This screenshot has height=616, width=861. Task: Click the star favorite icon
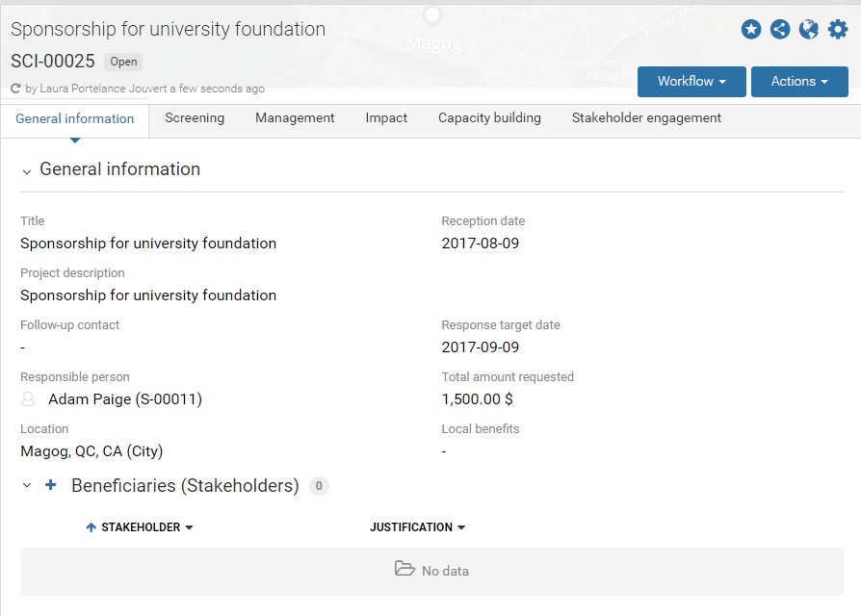coord(750,29)
